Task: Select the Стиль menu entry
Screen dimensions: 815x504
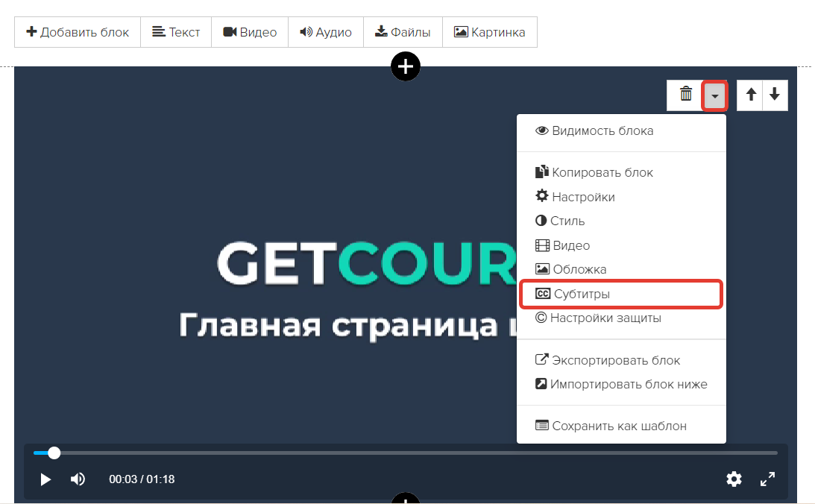Action: (x=621, y=221)
